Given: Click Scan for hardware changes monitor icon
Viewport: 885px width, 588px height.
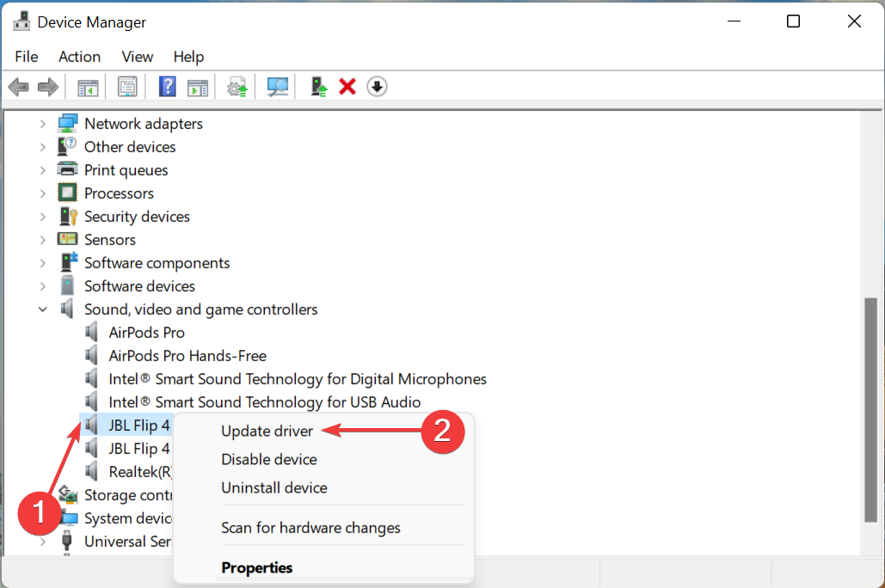Looking at the screenshot, I should [x=277, y=87].
